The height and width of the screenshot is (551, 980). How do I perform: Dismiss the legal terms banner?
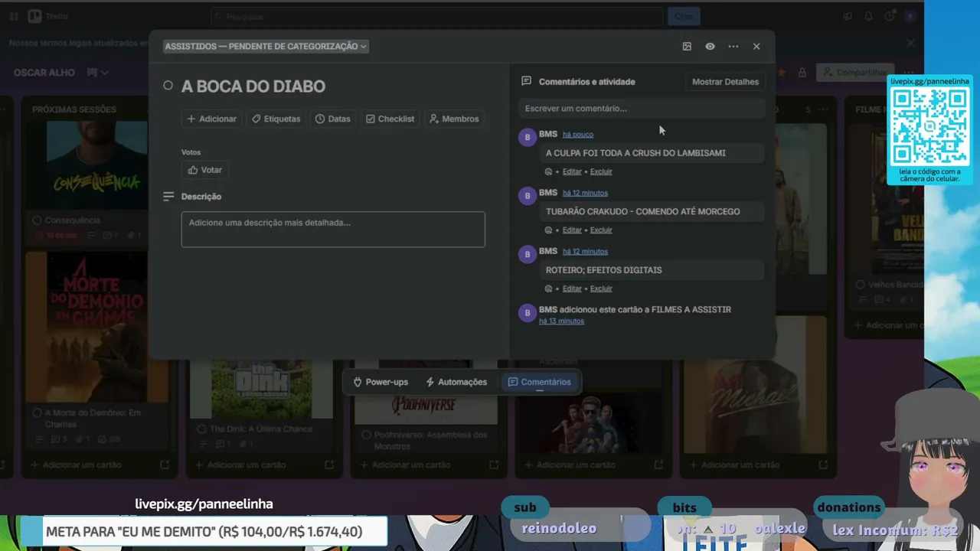click(911, 44)
